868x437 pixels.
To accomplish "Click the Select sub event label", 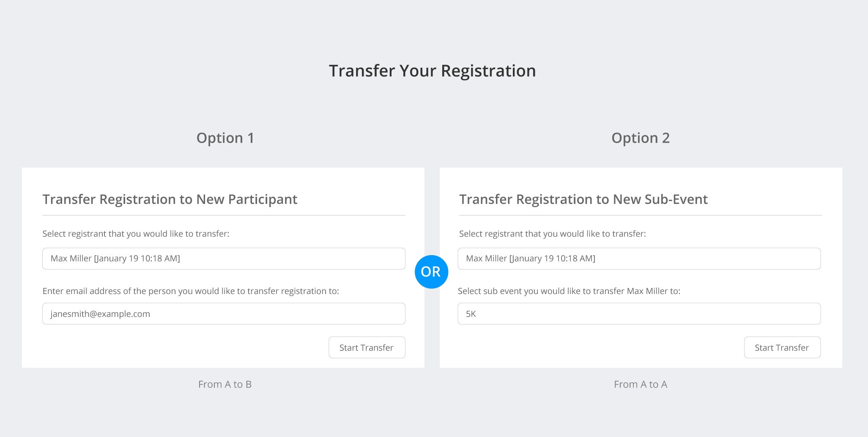I will point(569,291).
